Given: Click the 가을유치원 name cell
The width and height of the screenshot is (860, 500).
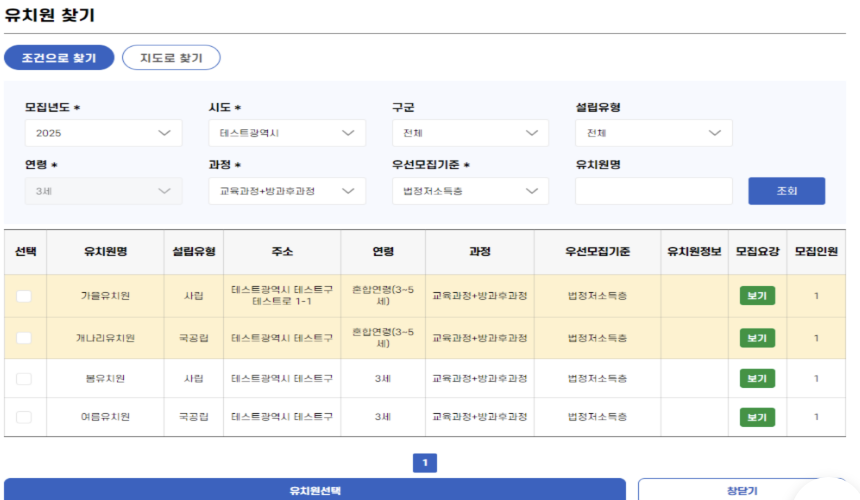Looking at the screenshot, I should [x=105, y=296].
